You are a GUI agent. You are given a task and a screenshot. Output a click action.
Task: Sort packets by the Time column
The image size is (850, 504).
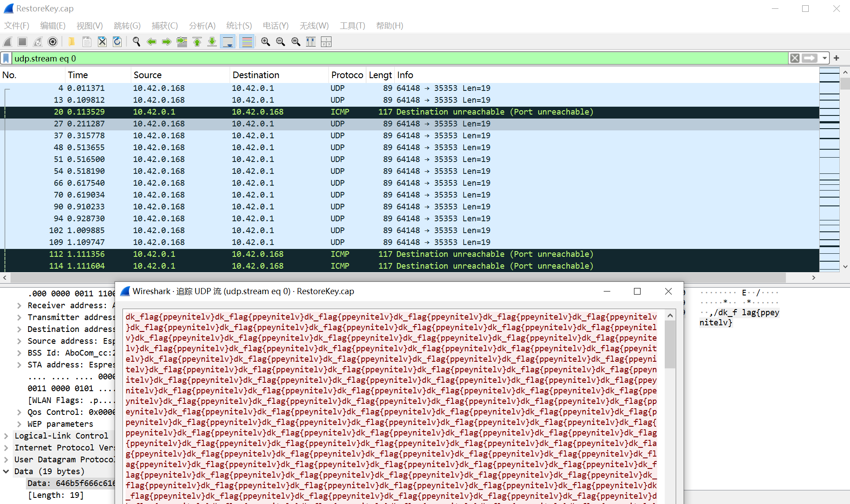tap(98, 75)
